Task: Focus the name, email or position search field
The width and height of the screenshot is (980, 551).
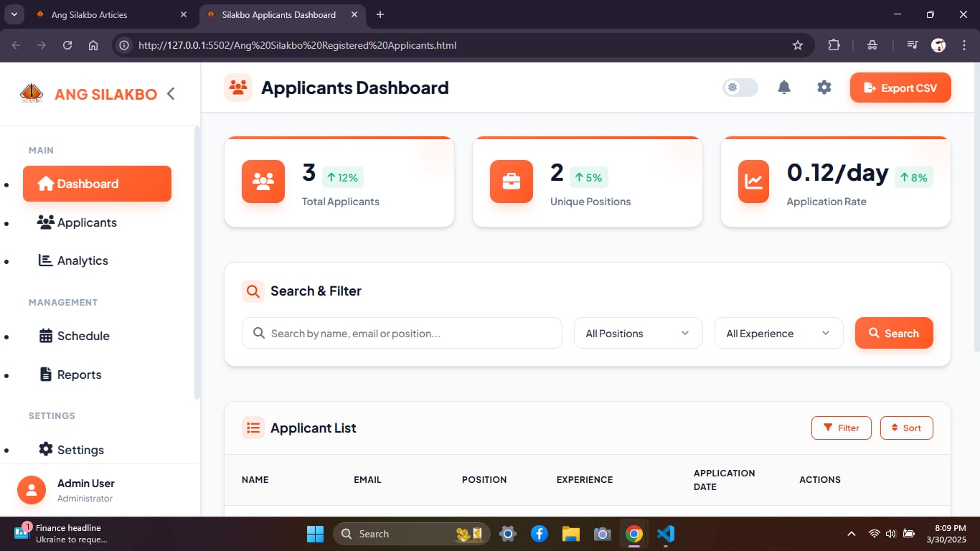Action: coord(402,333)
